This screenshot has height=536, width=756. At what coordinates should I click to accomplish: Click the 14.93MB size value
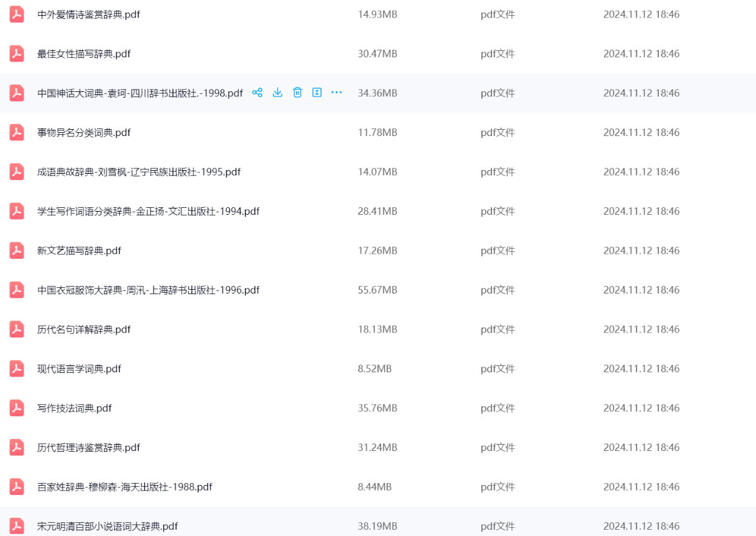coord(377,14)
